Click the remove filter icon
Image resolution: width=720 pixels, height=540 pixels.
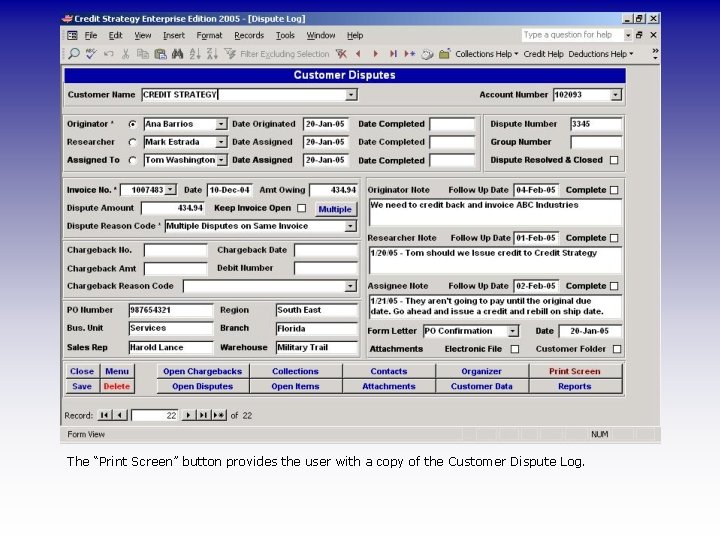(341, 54)
